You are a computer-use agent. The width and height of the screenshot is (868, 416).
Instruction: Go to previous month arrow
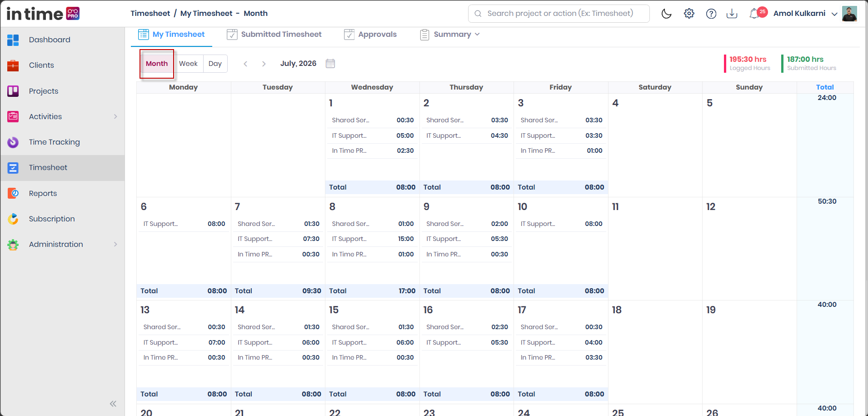(245, 64)
